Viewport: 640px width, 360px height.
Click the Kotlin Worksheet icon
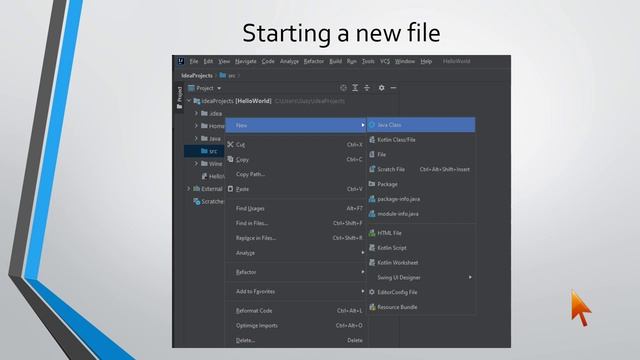tap(372, 262)
